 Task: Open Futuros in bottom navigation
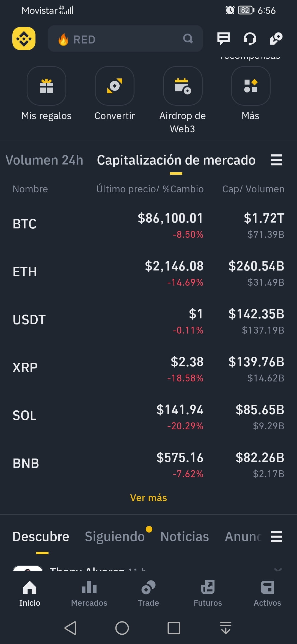pos(208,593)
